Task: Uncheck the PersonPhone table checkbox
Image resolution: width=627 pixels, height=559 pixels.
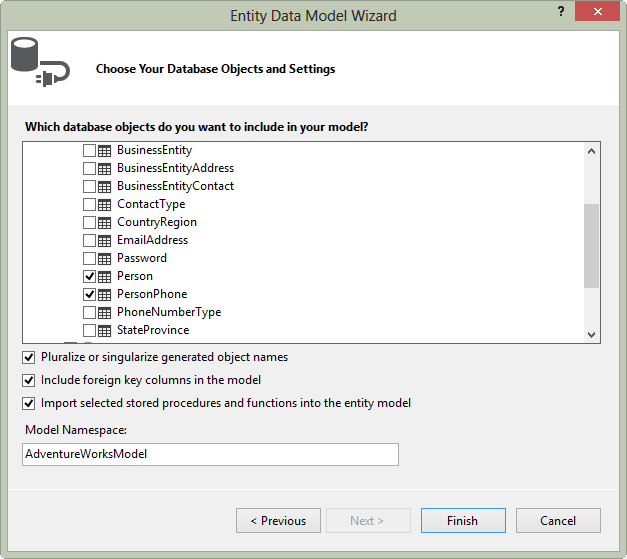Action: [x=89, y=295]
